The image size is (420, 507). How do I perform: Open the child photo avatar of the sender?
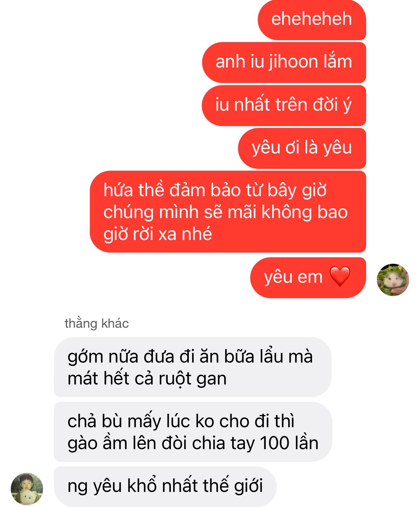coord(27,489)
